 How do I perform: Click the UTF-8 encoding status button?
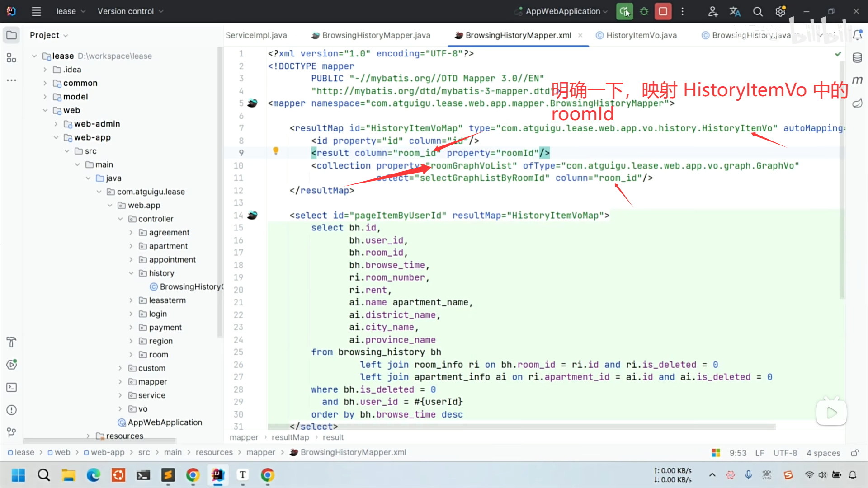click(785, 453)
